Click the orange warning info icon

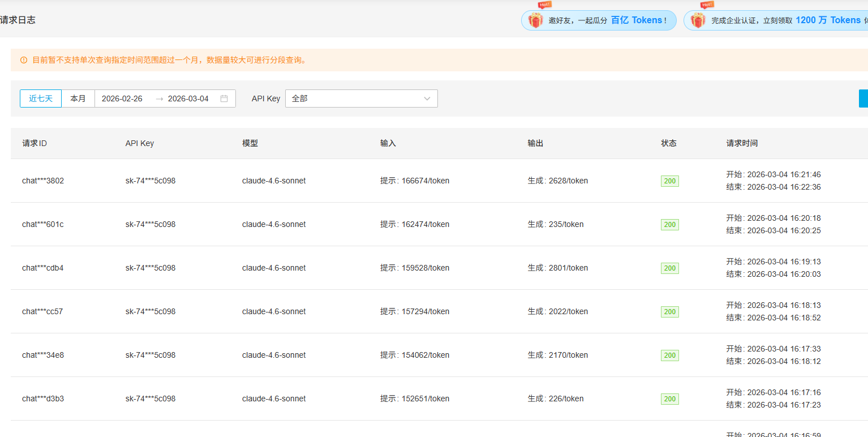(24, 60)
